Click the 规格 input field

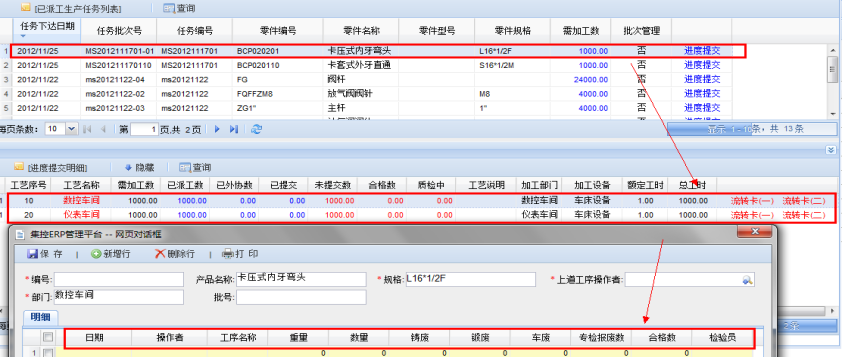[470, 279]
